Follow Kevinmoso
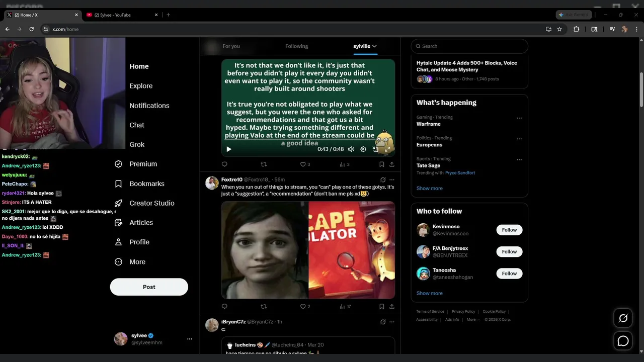 tap(509, 230)
